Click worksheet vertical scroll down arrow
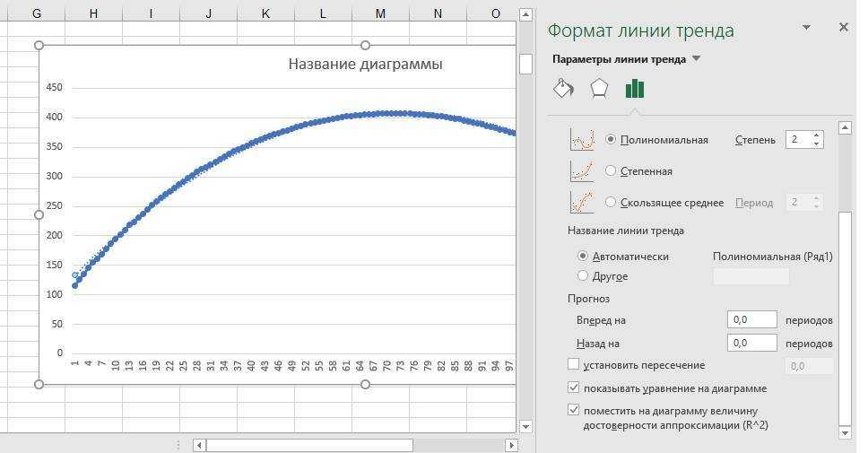Screen dimensions: 868x453 525,426
